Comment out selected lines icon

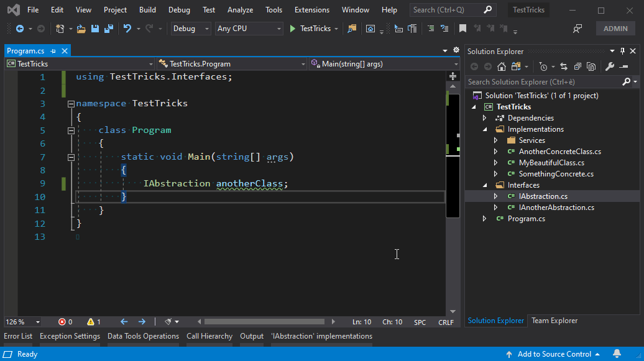pyautogui.click(x=430, y=29)
